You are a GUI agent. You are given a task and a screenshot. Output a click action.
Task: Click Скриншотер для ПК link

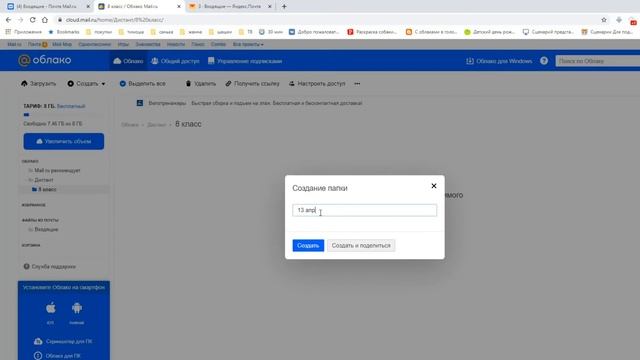tap(64, 341)
